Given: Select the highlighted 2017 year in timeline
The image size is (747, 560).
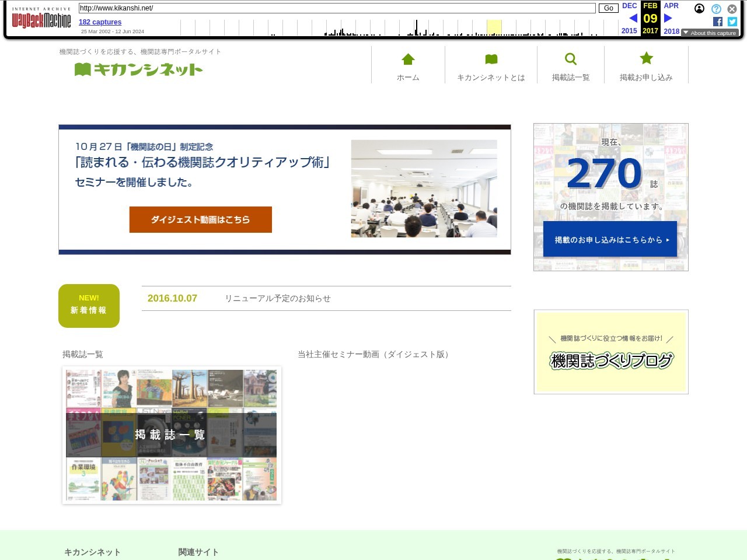Looking at the screenshot, I should coord(650,31).
